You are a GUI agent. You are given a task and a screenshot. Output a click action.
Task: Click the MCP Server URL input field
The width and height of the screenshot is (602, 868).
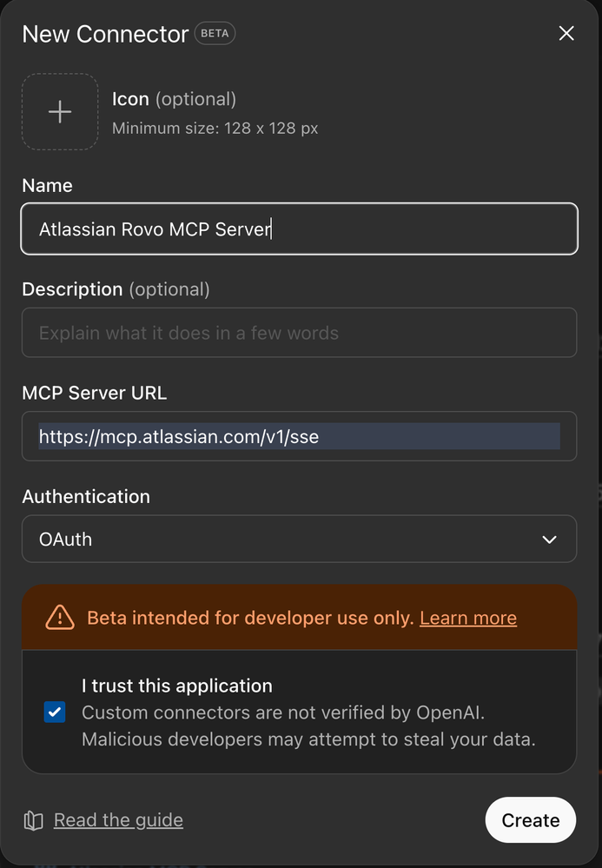(299, 436)
